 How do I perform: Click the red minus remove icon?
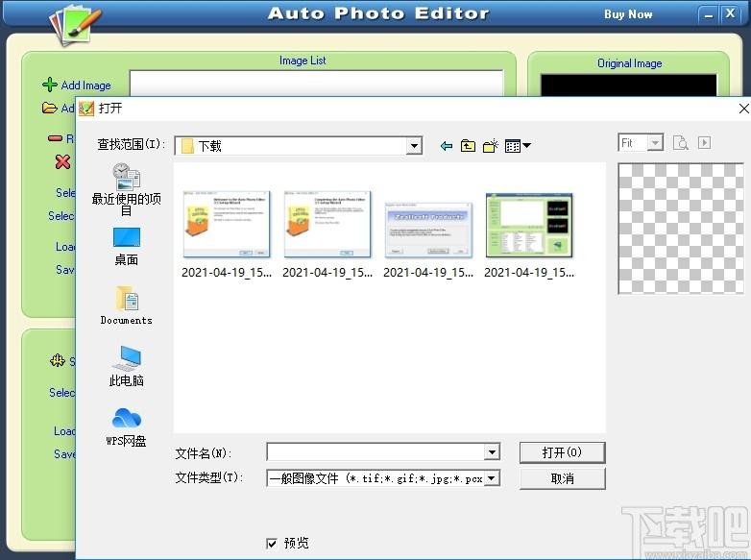(55, 138)
